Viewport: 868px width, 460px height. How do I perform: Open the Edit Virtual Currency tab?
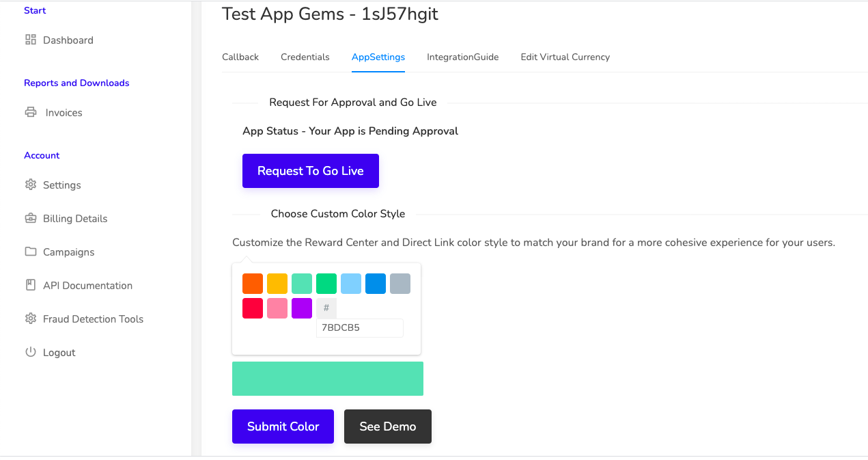[x=565, y=57]
